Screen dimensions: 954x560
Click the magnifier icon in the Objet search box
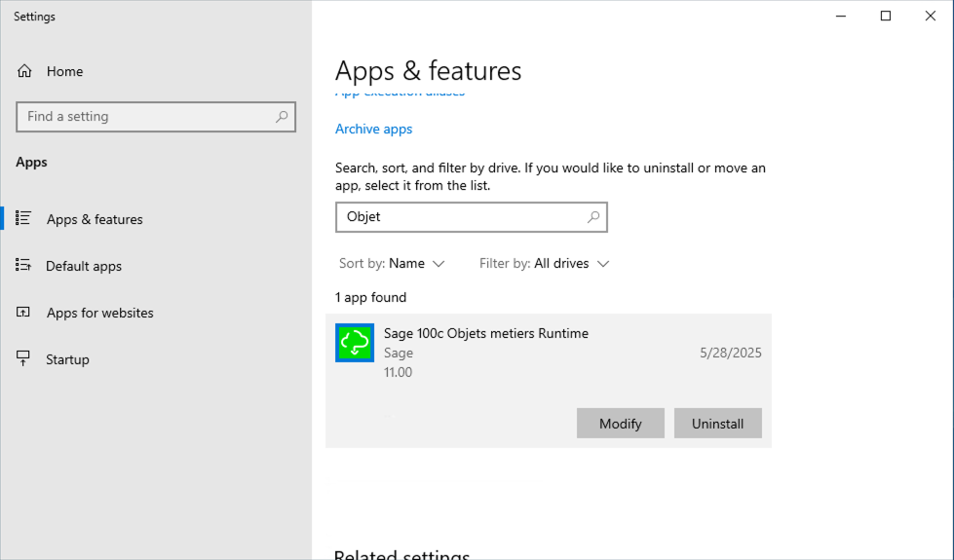592,217
